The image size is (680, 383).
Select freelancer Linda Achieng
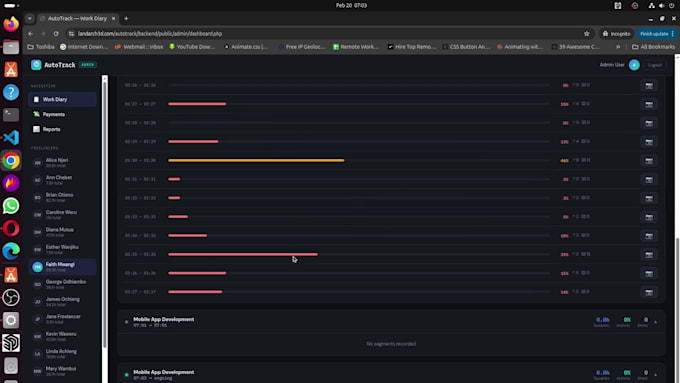coord(62,354)
